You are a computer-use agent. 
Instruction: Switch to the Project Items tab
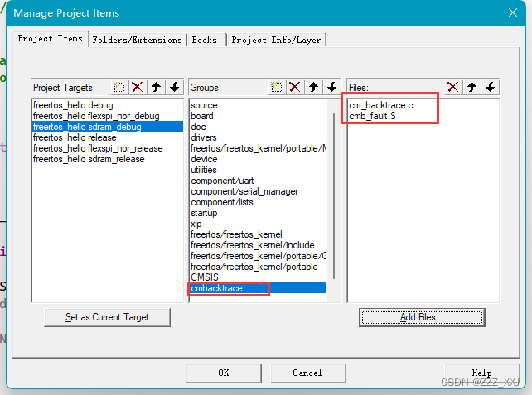point(51,39)
